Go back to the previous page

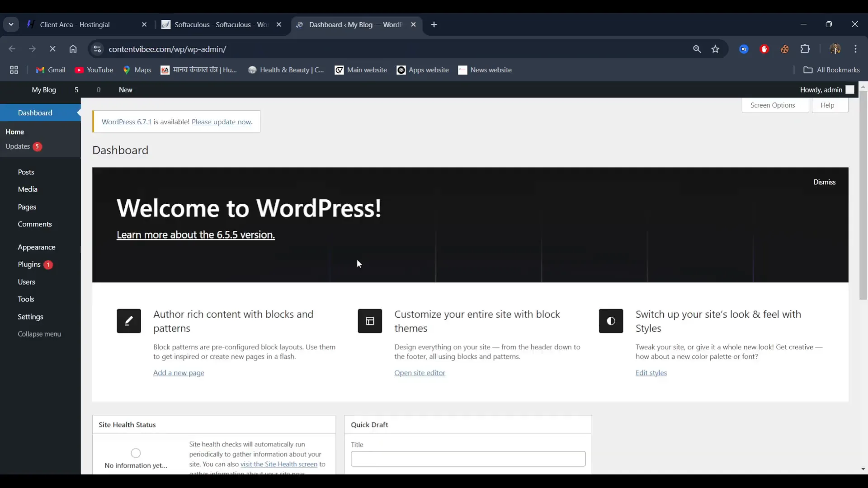point(12,49)
